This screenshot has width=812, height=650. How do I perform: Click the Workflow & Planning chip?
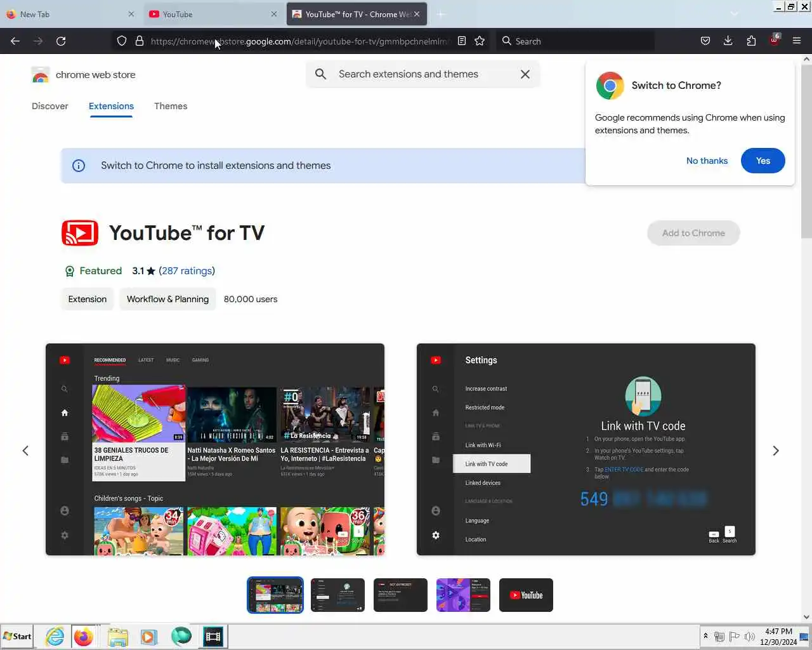(167, 299)
